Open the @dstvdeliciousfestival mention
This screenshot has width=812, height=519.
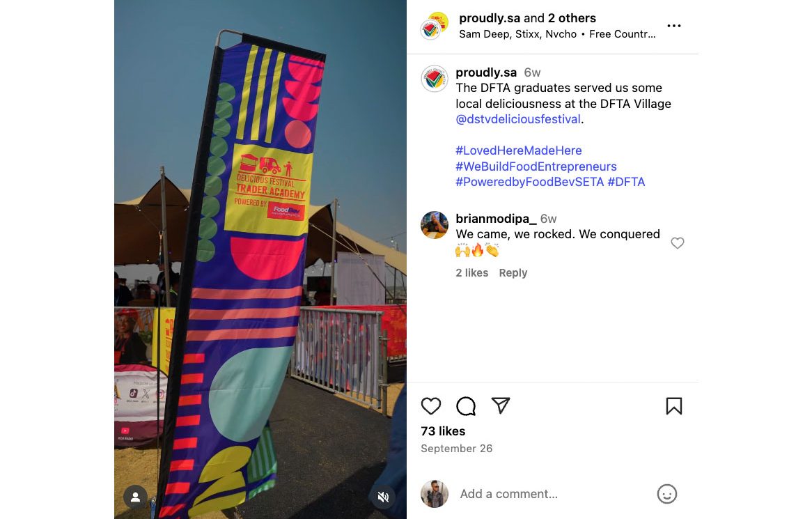click(518, 119)
